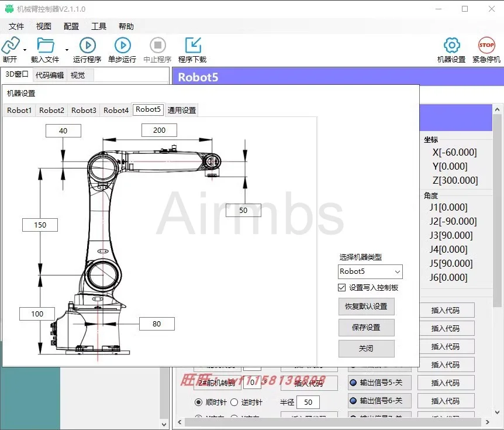Click the 中止程序 stop program icon
Image resolution: width=504 pixels, height=430 pixels.
coord(157,45)
